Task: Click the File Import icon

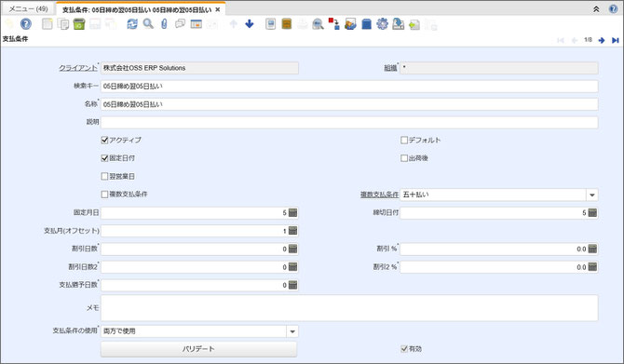Action: coord(414,24)
